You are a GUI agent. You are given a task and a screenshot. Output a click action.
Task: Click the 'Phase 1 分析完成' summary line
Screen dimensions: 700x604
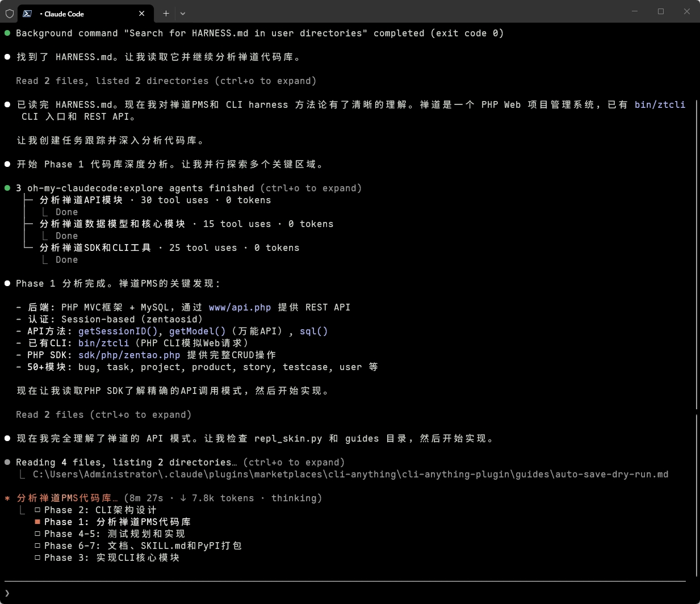tap(119, 283)
